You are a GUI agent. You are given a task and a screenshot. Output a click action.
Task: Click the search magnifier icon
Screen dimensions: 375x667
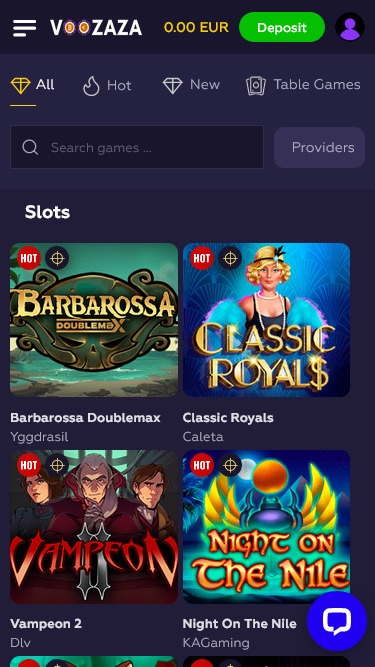tap(30, 148)
